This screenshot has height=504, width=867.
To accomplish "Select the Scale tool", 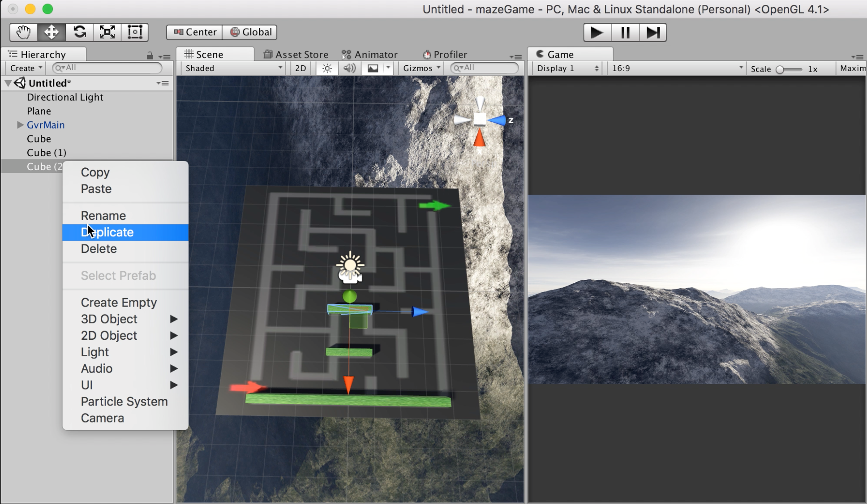I will click(107, 32).
